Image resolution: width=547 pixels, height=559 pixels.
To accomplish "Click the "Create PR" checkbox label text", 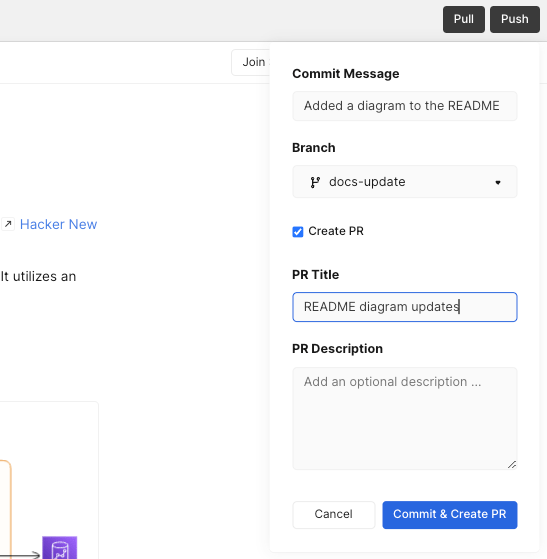I will 336,231.
